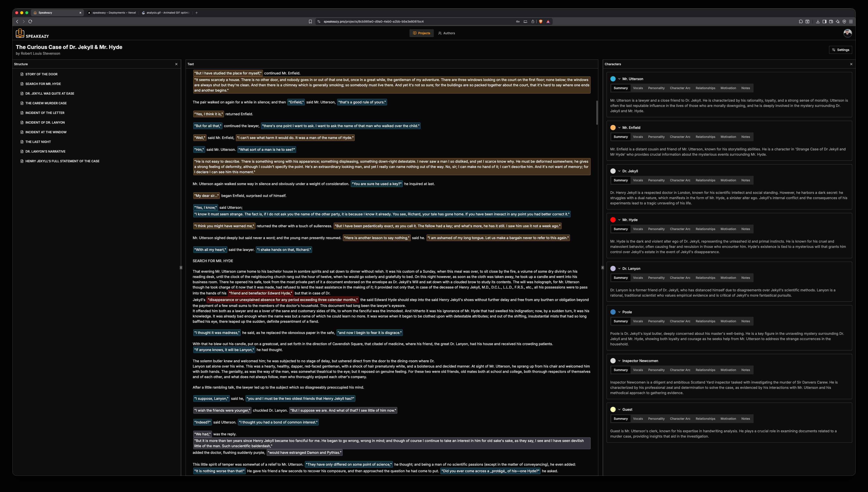Switch to the Vocals tab for Mr. Hyde

(x=638, y=229)
